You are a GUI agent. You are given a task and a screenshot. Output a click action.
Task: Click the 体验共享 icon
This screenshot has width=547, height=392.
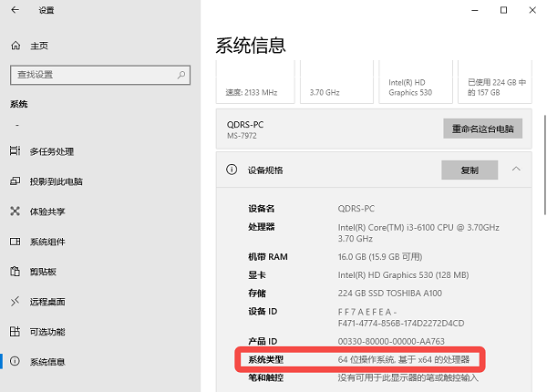click(15, 211)
